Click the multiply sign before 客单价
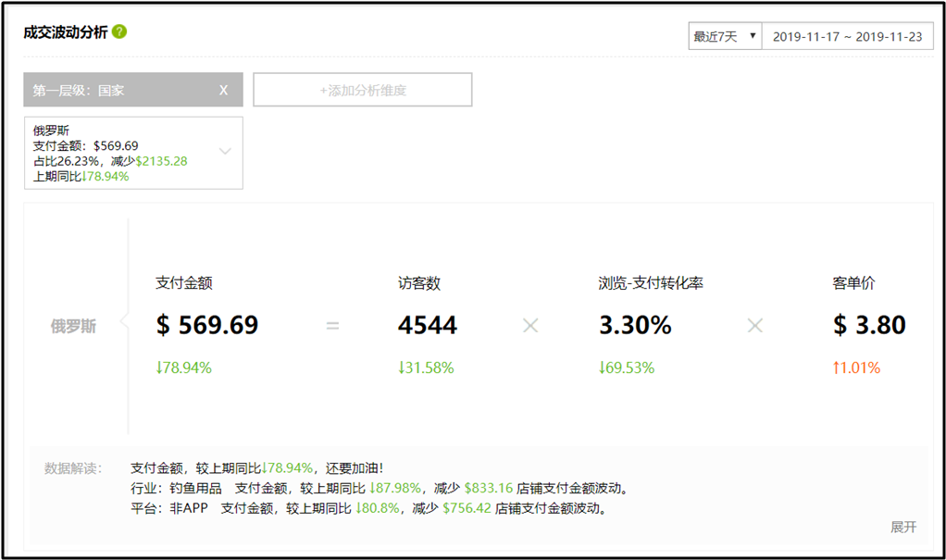 (755, 326)
